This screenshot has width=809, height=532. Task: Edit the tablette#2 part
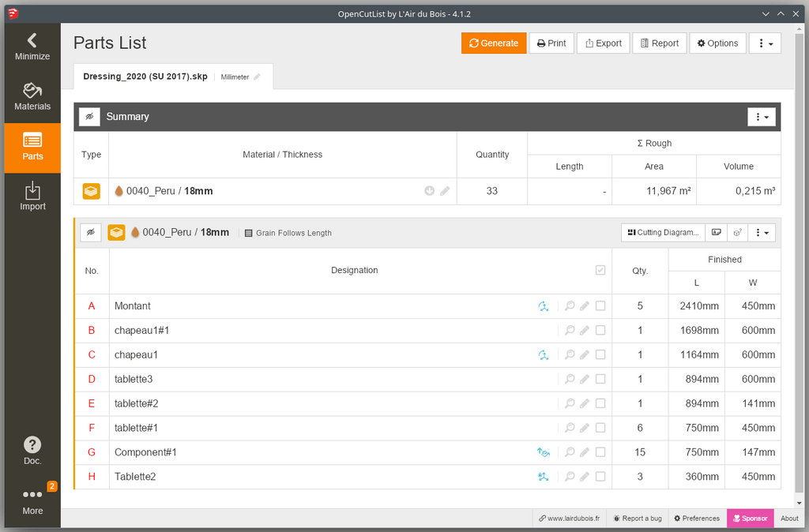pos(585,403)
